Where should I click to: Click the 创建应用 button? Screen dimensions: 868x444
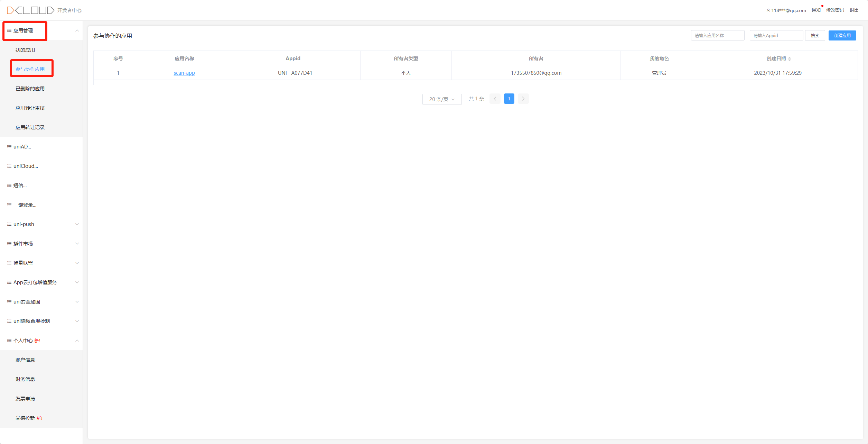(x=842, y=36)
